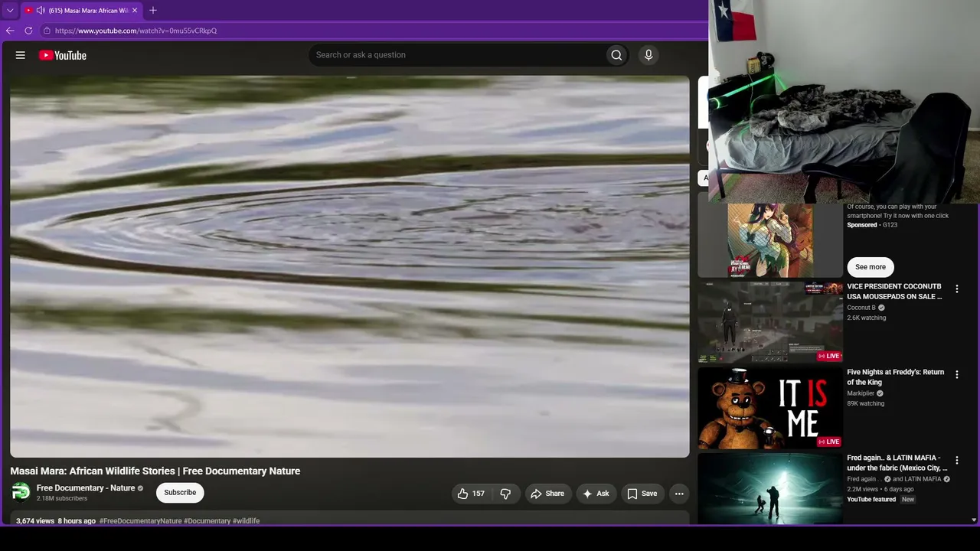Close the Masai Mara browser tab
Viewport: 980px width, 551px height.
(135, 11)
